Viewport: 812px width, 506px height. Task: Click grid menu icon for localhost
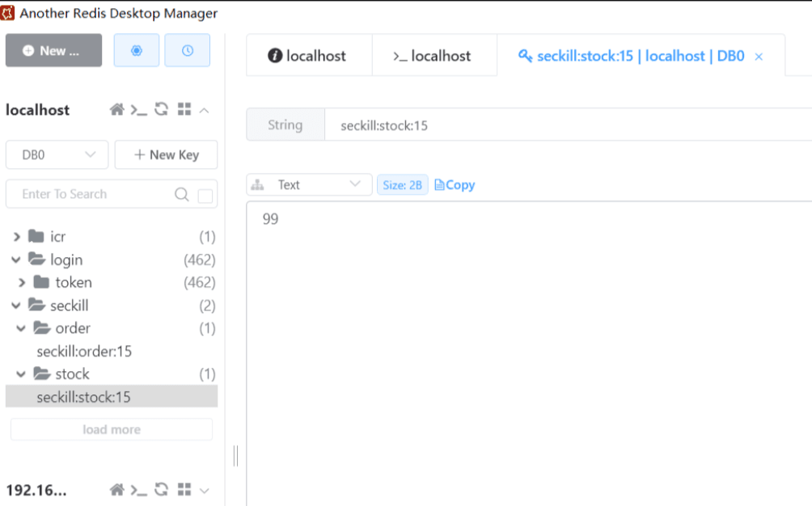click(184, 109)
